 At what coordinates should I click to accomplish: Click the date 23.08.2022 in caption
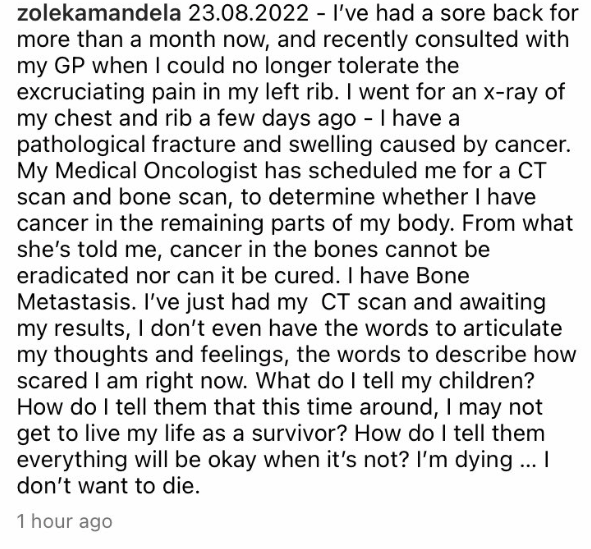248,13
